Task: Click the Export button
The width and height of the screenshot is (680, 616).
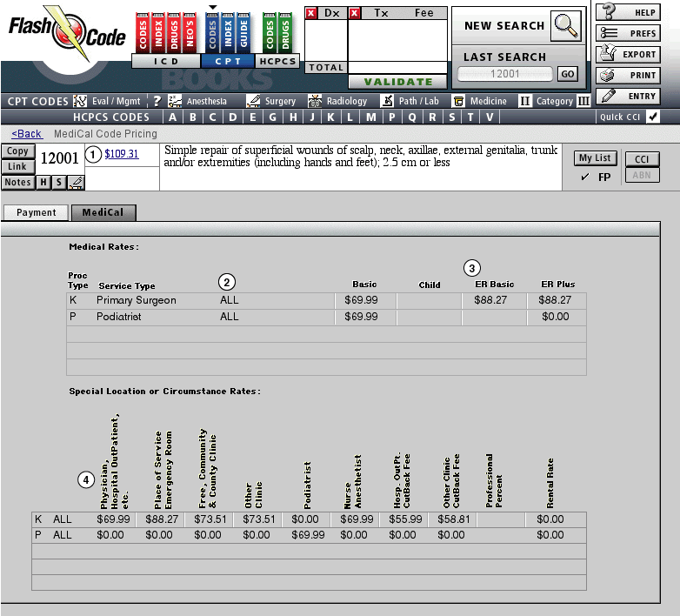Action: tap(628, 54)
